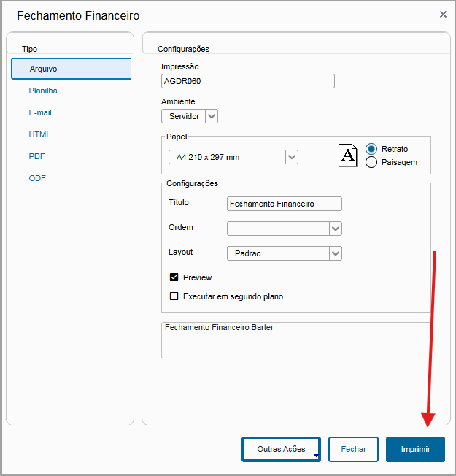Select ODF output type
456x476 pixels.
[37, 178]
